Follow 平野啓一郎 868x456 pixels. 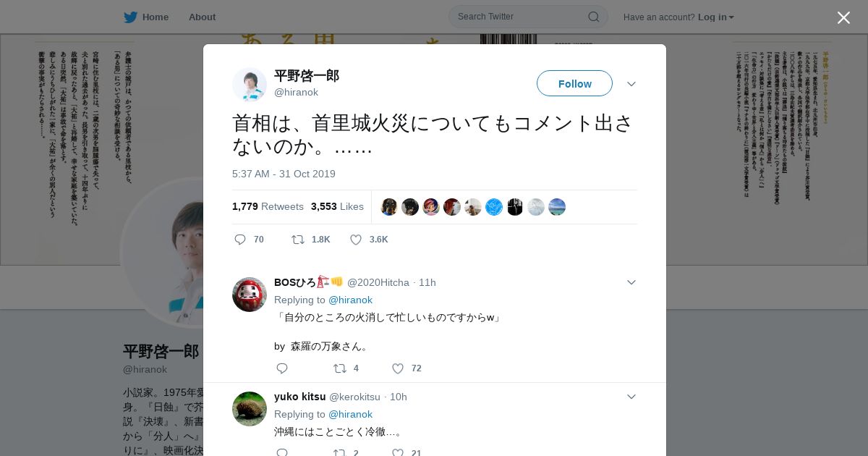(x=574, y=83)
